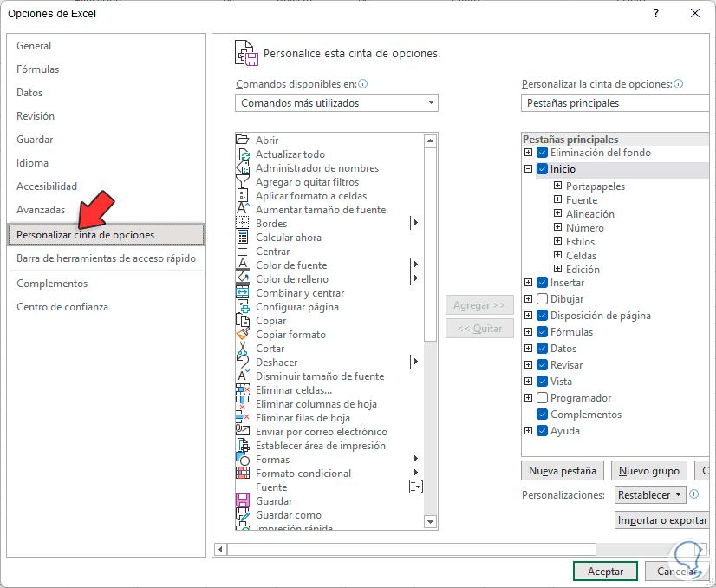Click the Centrar alignment icon
This screenshot has height=588, width=716.
coord(243,252)
